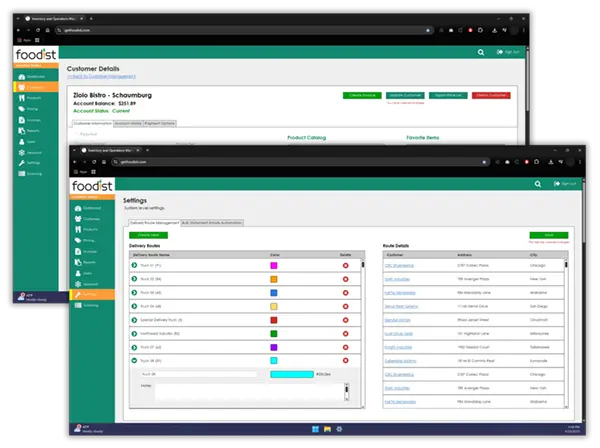Delete the Truck 01 delivery route
600x448 pixels.
(x=345, y=264)
